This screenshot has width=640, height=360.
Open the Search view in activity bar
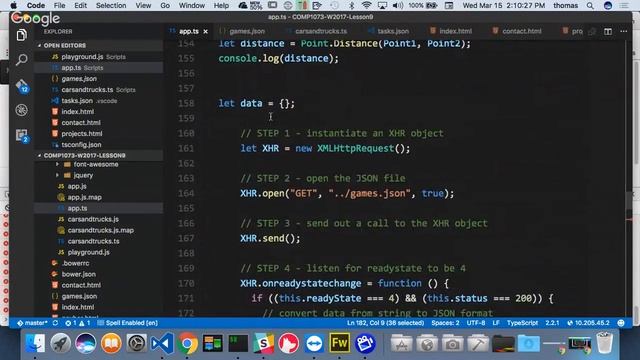[22, 60]
